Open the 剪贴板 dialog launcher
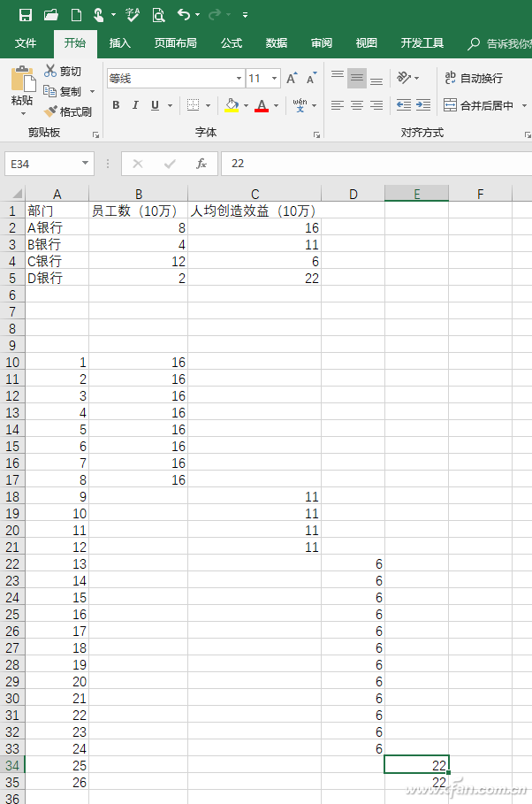Viewport: 532px width, 804px height. click(x=95, y=134)
